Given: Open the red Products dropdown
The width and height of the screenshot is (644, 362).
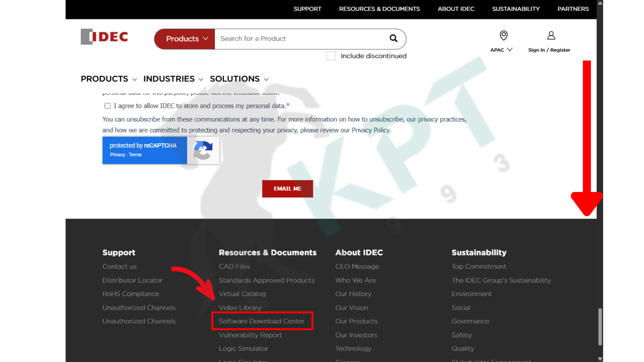Looking at the screenshot, I should point(184,39).
